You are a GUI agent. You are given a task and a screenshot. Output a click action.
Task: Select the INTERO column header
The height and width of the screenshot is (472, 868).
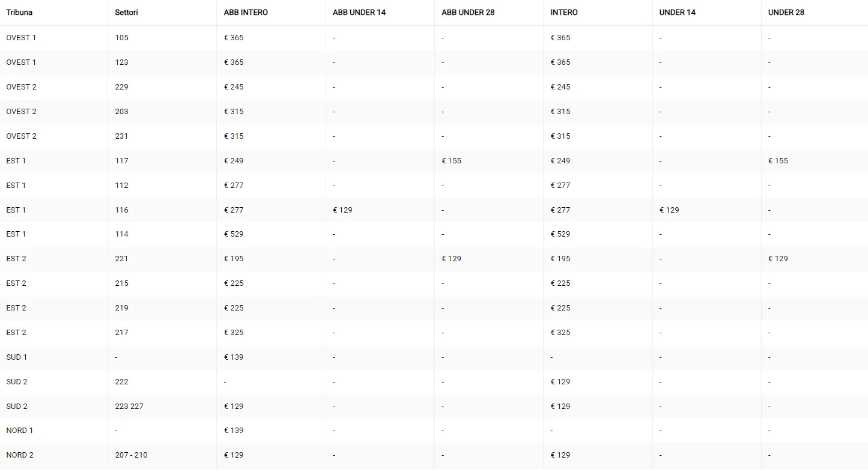[564, 12]
